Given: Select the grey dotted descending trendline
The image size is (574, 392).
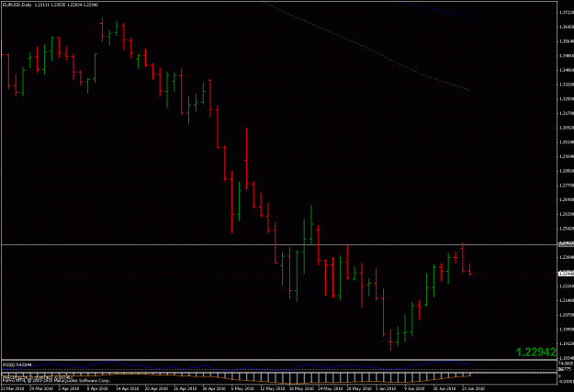Looking at the screenshot, I should [x=367, y=47].
